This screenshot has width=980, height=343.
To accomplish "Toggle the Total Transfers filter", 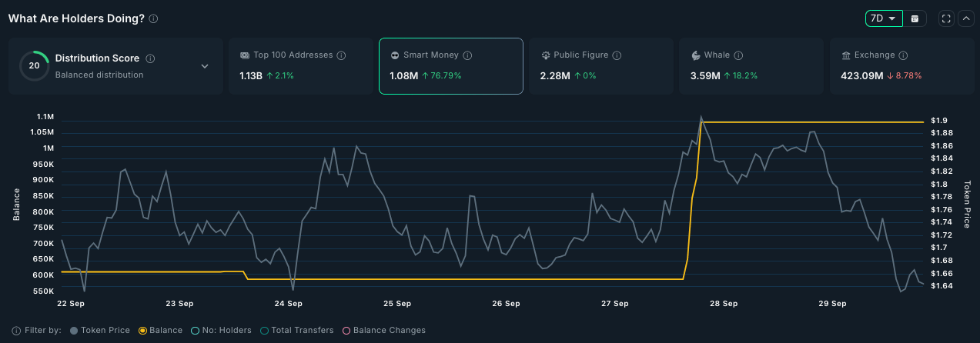I will point(297,331).
